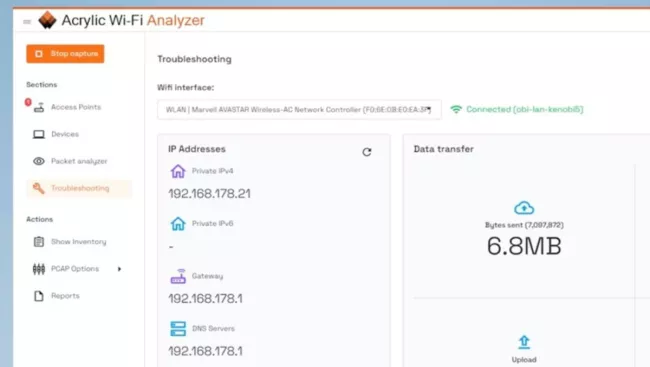Viewport: 650px width, 367px height.
Task: Click the green Wi-Fi connected icon
Action: coord(456,109)
